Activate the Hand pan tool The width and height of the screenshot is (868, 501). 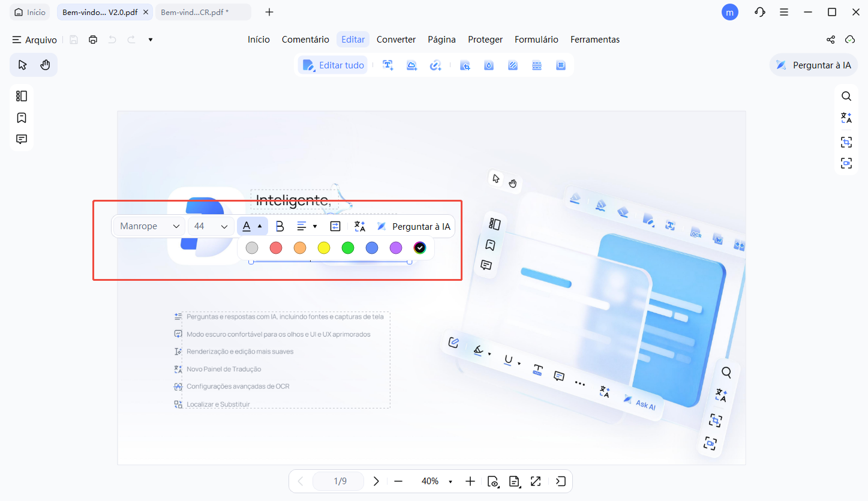click(45, 64)
